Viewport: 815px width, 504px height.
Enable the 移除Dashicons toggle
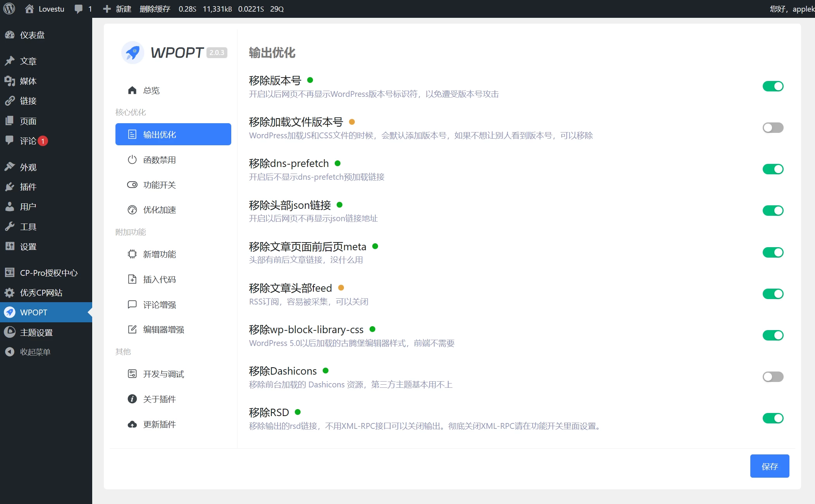pyautogui.click(x=773, y=377)
